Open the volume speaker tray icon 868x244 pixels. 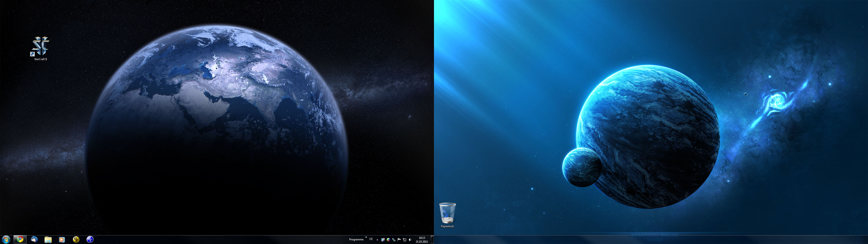pyautogui.click(x=410, y=240)
